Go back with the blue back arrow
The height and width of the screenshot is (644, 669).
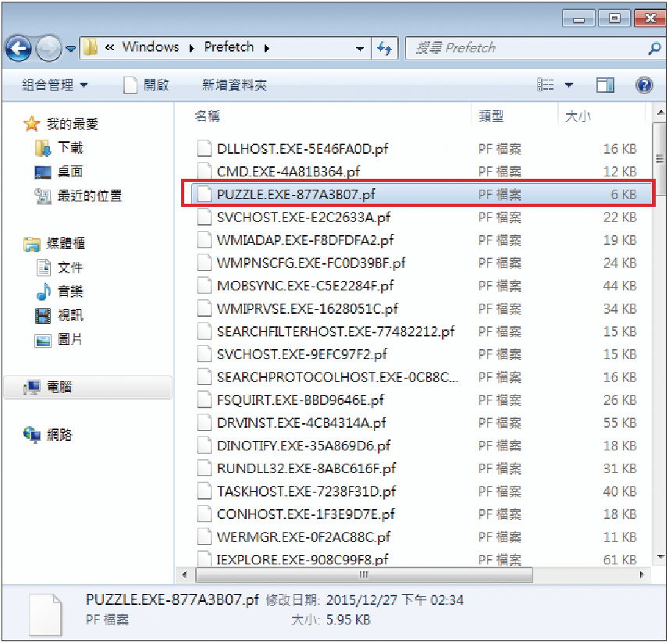(19, 48)
